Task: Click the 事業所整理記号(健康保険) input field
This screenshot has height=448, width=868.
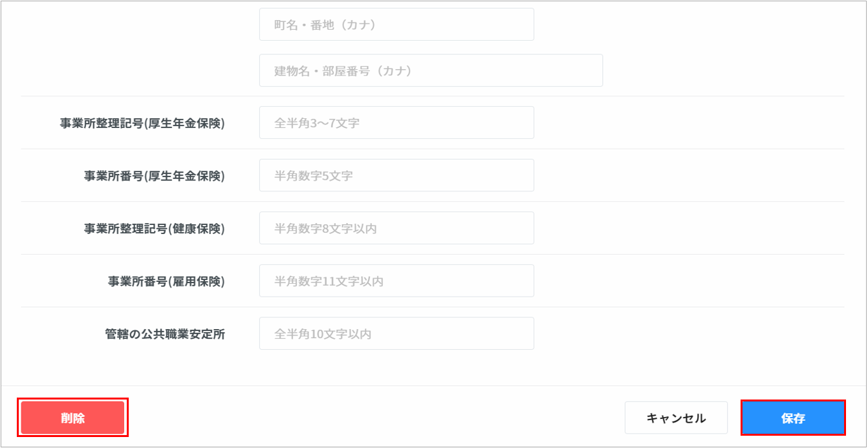Action: [x=396, y=228]
